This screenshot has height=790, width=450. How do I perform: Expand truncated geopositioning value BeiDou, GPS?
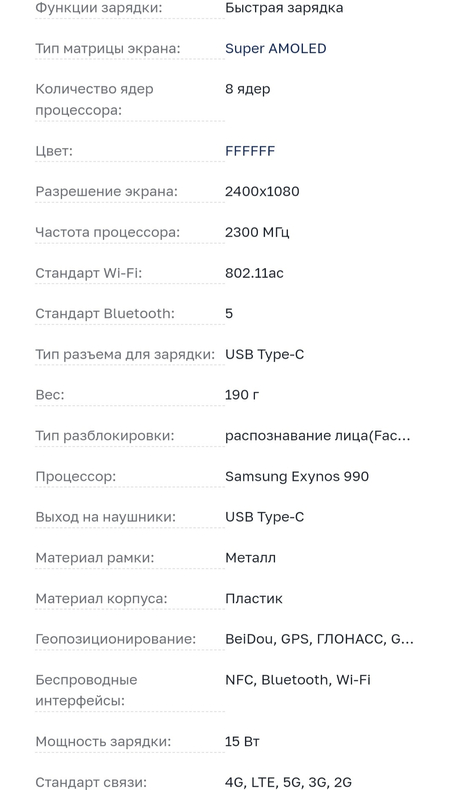pyautogui.click(x=319, y=640)
